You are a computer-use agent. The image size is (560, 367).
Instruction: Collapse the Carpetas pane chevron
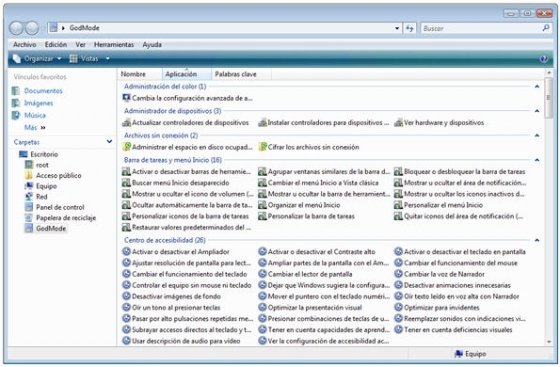pos(109,142)
